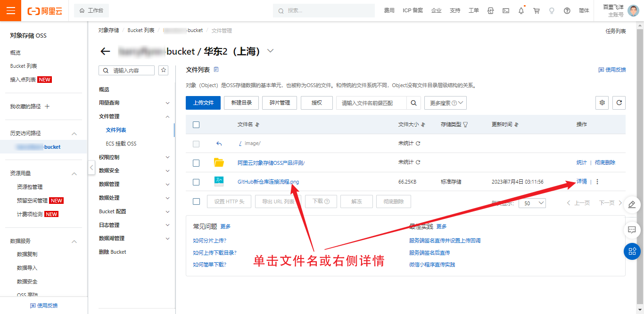Image resolution: width=644 pixels, height=314 pixels.
Task: Open 费用 in the top bar
Action: 389,10
